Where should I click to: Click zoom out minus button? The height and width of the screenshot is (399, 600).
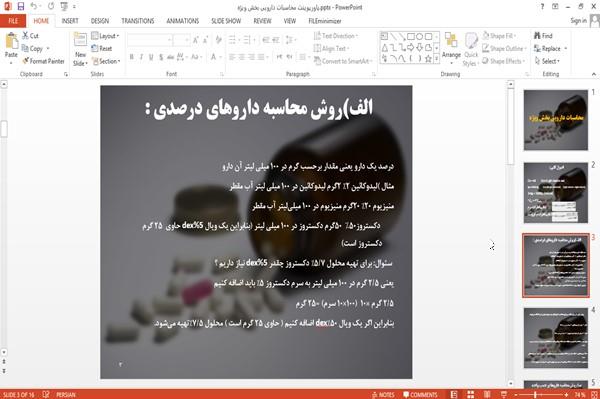click(515, 394)
